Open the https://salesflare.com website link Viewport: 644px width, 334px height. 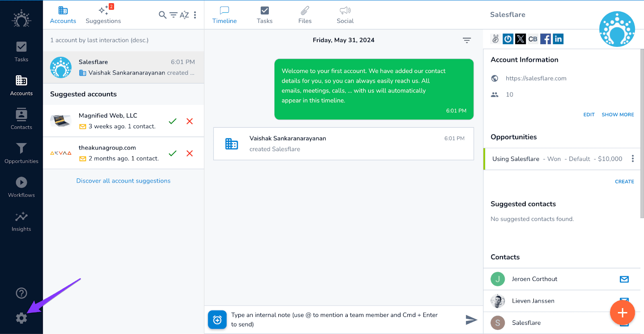(536, 78)
